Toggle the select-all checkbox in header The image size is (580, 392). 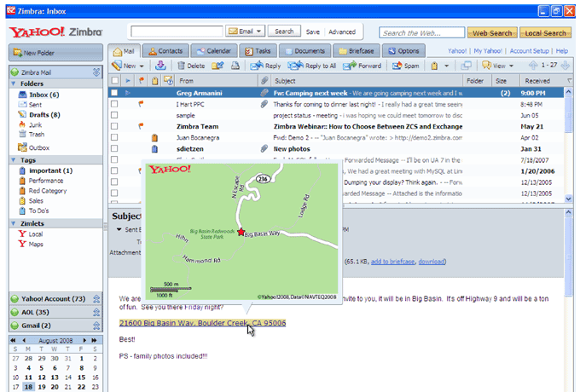coord(114,80)
